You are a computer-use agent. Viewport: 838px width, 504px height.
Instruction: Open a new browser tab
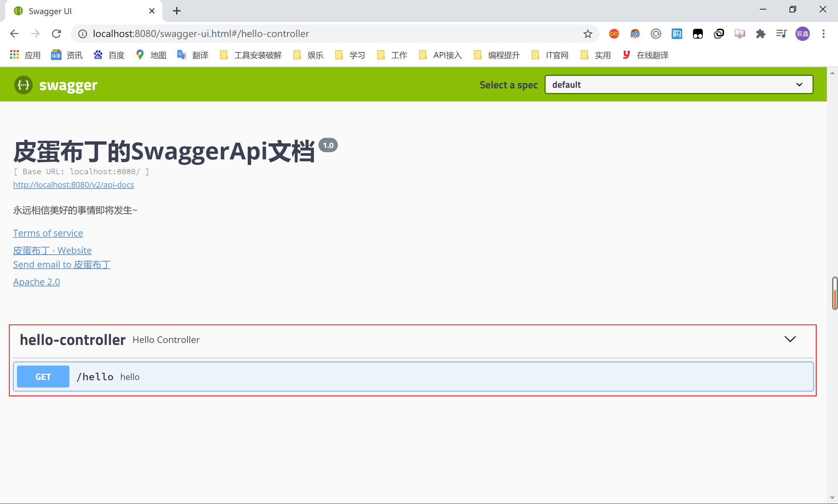(177, 11)
